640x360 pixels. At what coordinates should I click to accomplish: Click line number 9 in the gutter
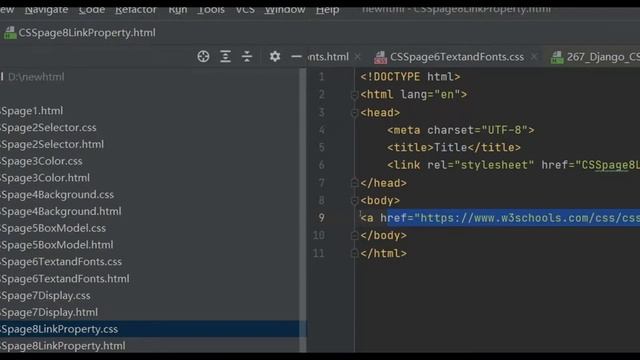pos(322,218)
